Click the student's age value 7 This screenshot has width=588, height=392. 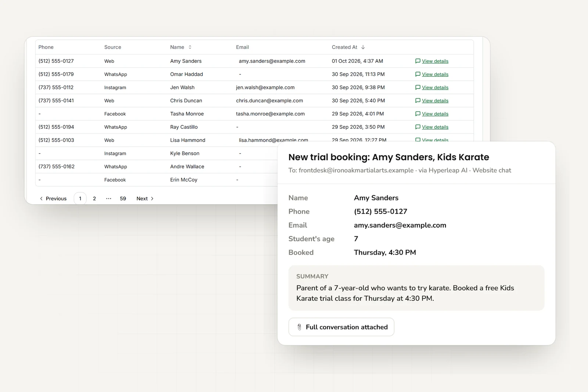pos(356,239)
